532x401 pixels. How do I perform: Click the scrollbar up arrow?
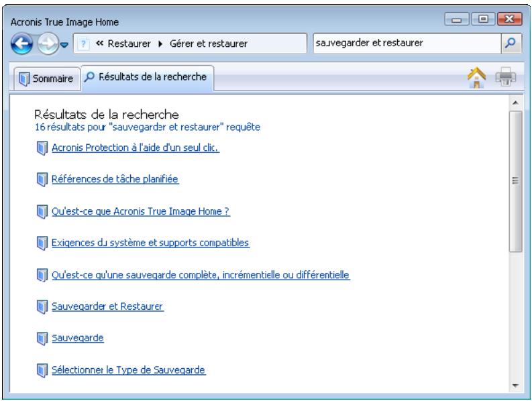(515, 103)
